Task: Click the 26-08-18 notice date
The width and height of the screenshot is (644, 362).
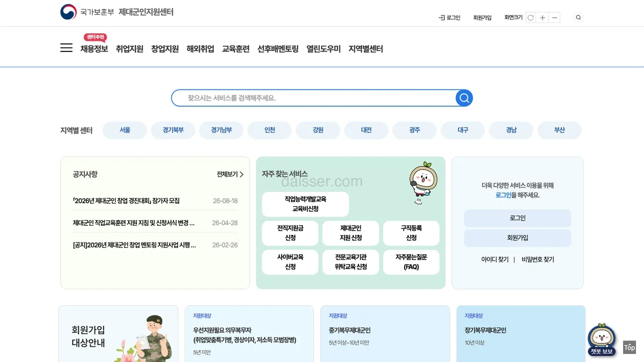Action: [225, 201]
